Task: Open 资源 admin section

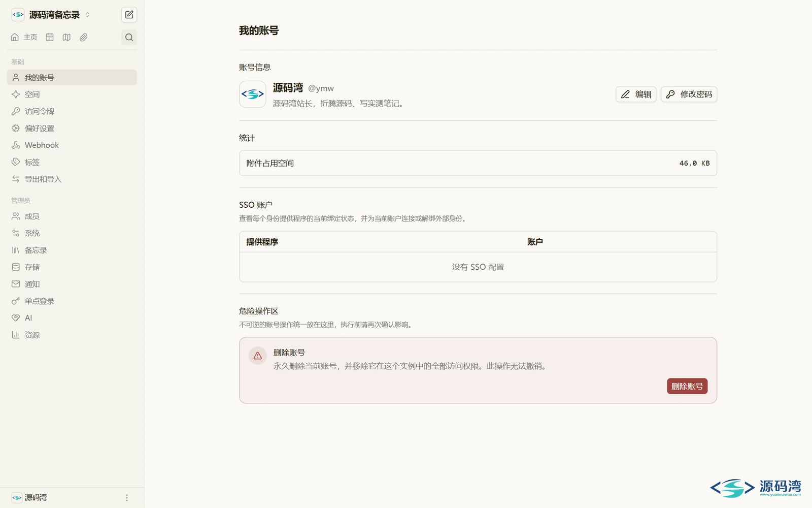Action: click(x=72, y=335)
